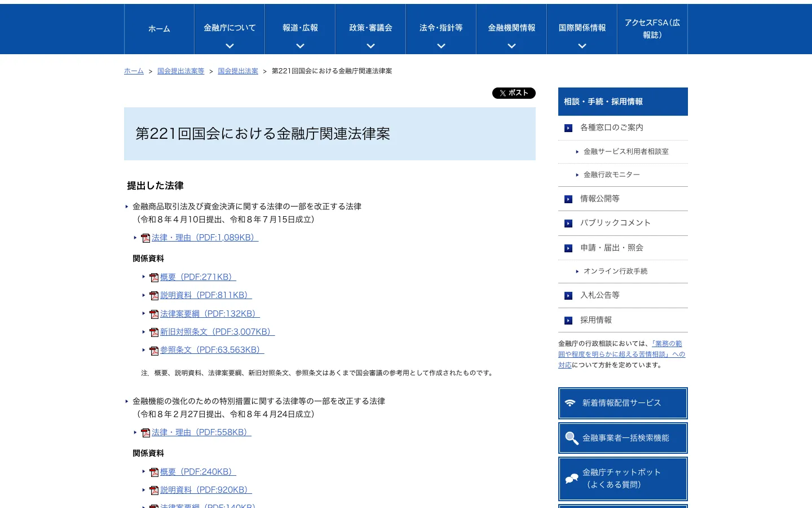Image resolution: width=812 pixels, height=508 pixels.
Task: Click the 提出した法律 section heading
Action: [155, 186]
